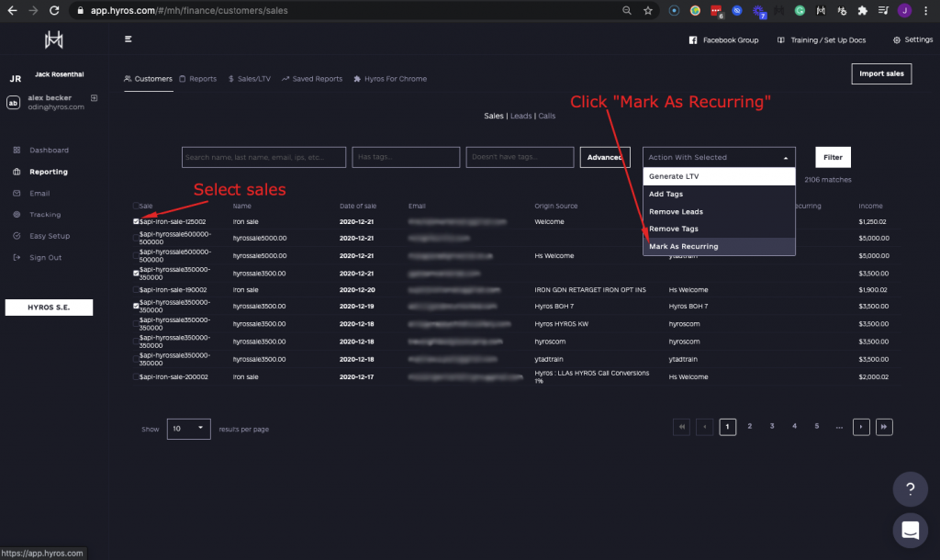Open the Easy Setup sidebar icon
This screenshot has width=940, height=560.
[17, 236]
